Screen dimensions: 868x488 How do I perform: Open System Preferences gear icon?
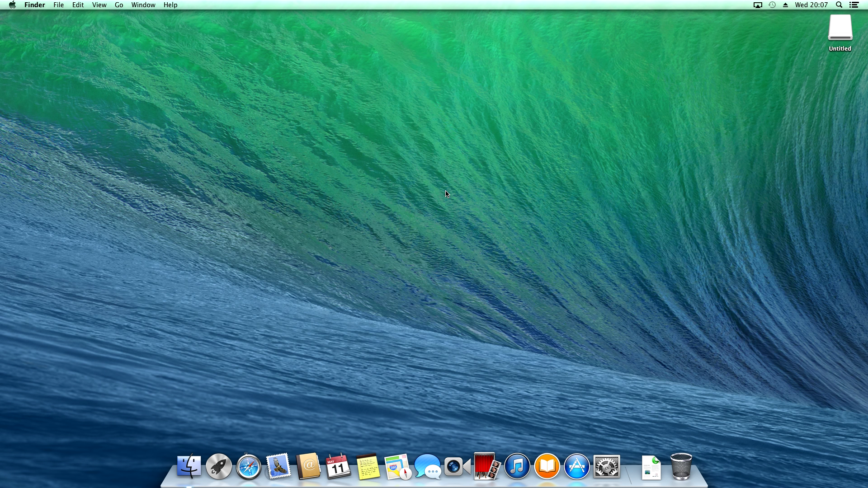coord(607,466)
